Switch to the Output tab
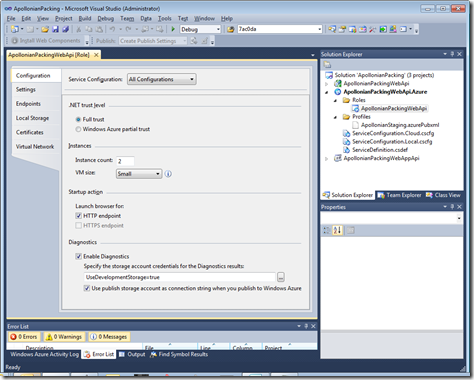The image size is (474, 380). tap(132, 354)
